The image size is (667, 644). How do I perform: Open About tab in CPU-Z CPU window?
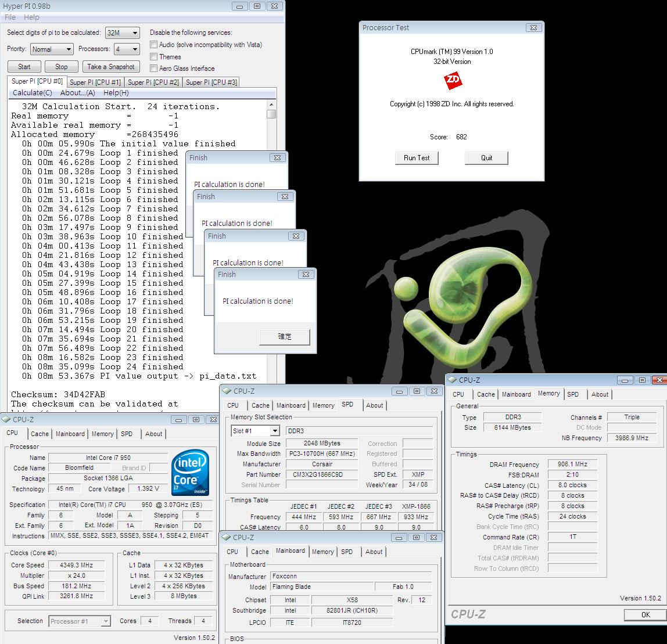pyautogui.click(x=153, y=434)
